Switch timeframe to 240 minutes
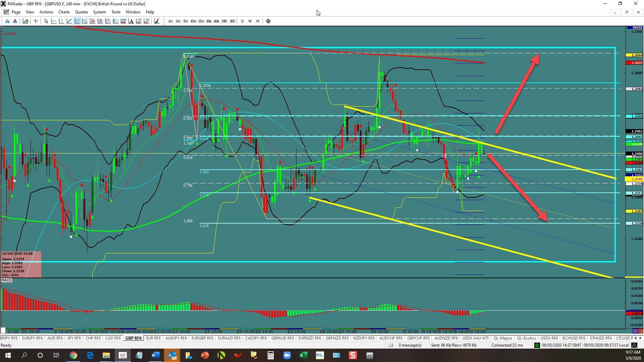Image resolution: width=644 pixels, height=362 pixels. pyautogui.click(x=224, y=21)
